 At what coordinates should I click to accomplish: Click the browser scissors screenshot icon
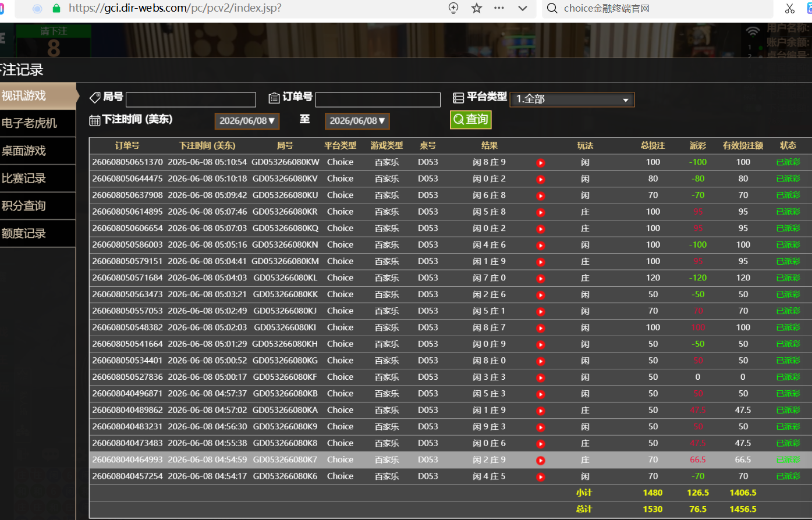[x=789, y=8]
